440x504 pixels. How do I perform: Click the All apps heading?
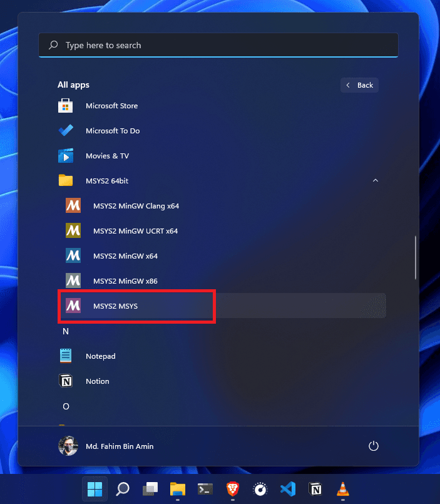pyautogui.click(x=73, y=85)
